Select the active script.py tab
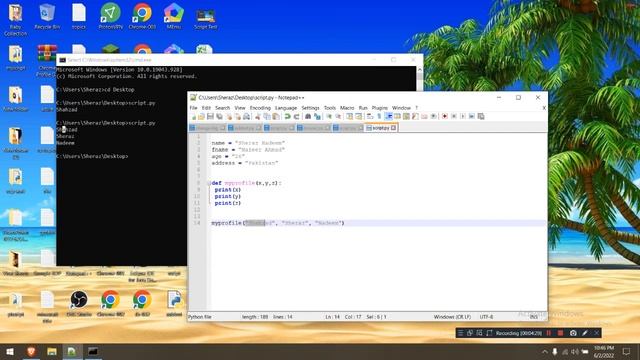This screenshot has height=360, width=640. (x=381, y=128)
